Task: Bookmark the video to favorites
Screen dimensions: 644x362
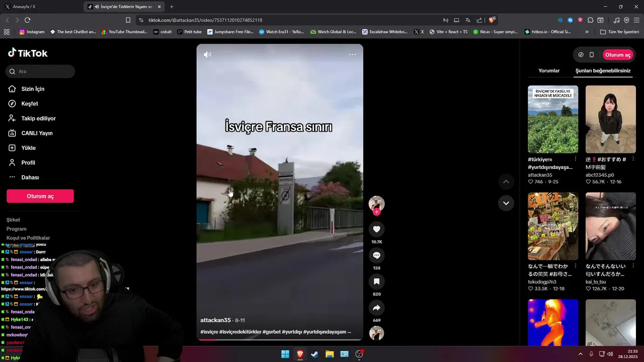Action: (376, 282)
